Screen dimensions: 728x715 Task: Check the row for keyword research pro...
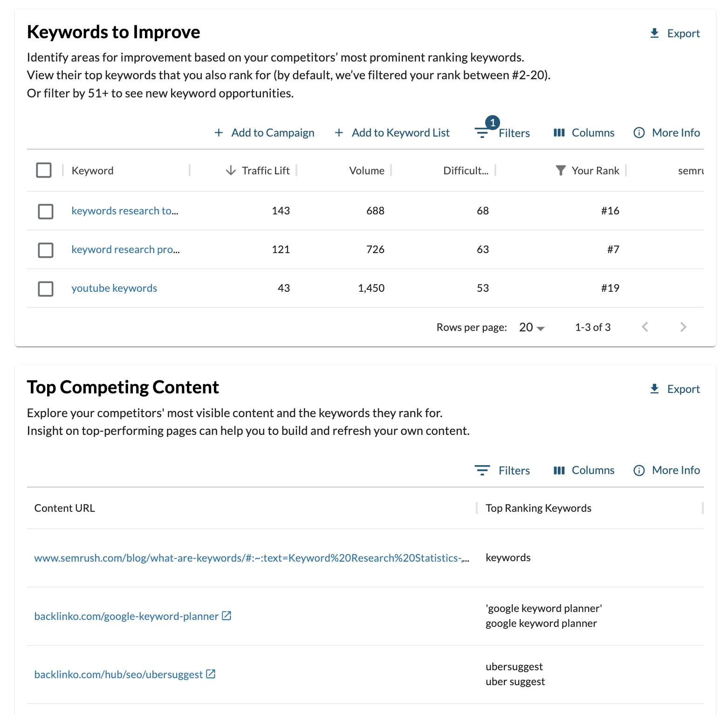click(x=45, y=250)
